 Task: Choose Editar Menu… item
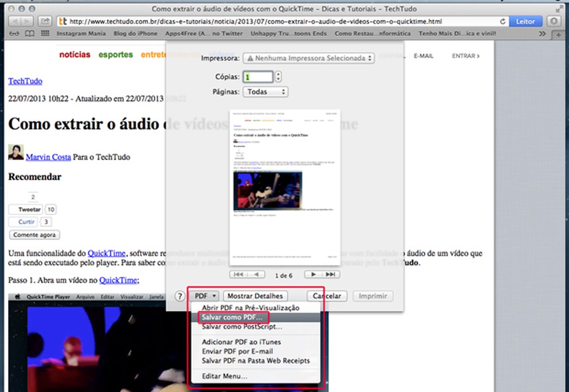coord(255,376)
